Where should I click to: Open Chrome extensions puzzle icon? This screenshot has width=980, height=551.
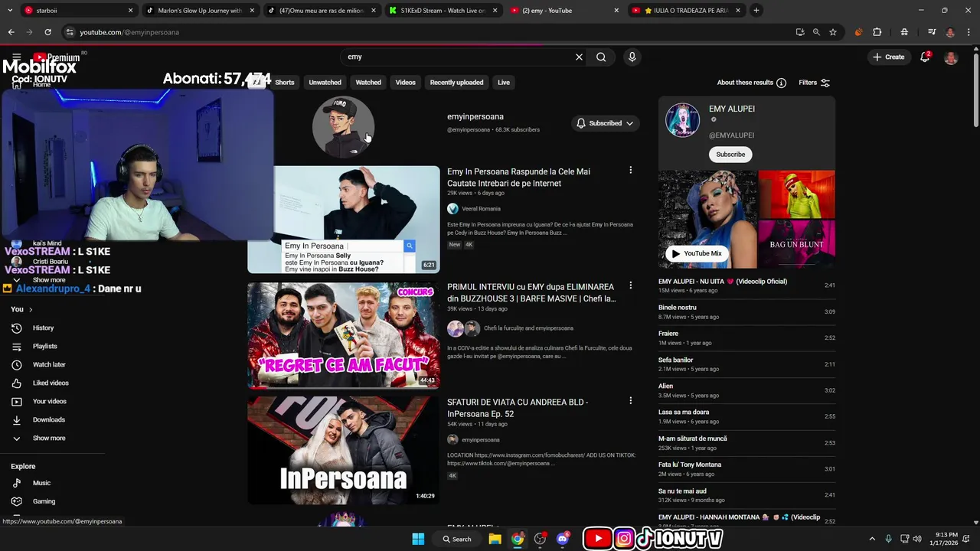pos(877,32)
